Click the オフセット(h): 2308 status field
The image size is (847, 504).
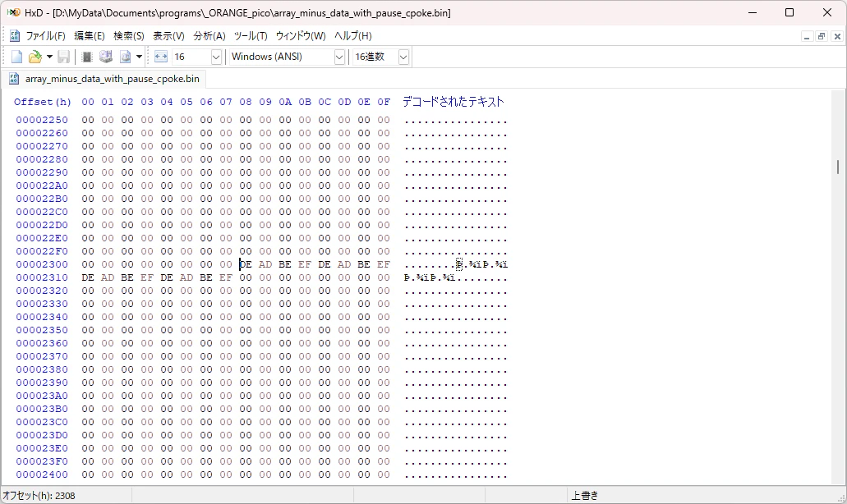point(39,495)
